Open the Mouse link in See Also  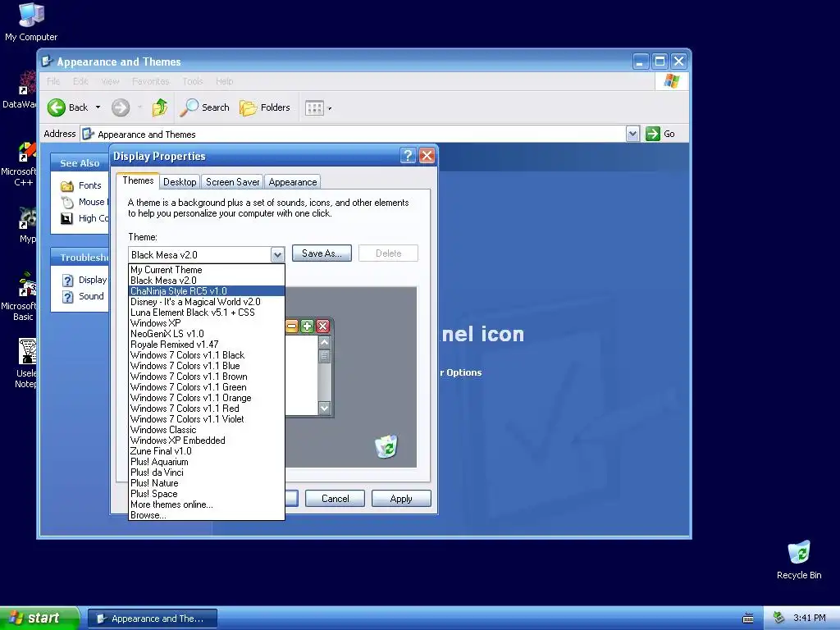coord(92,202)
